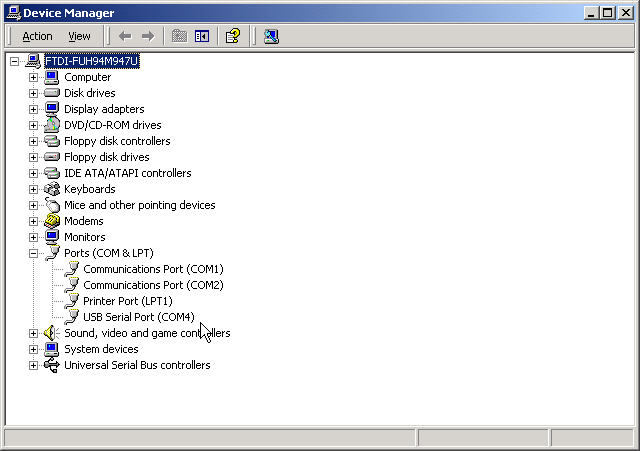The width and height of the screenshot is (640, 451).
Task: Select the Modems label
Action: tap(84, 221)
